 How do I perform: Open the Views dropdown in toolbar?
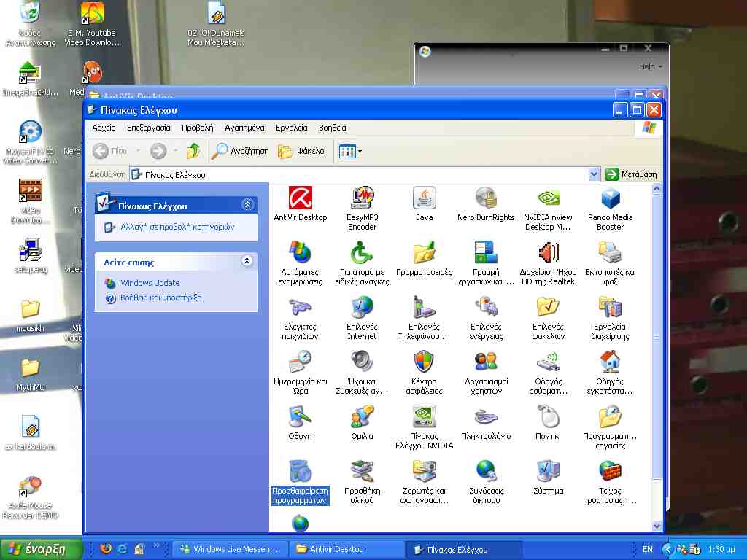point(350,152)
